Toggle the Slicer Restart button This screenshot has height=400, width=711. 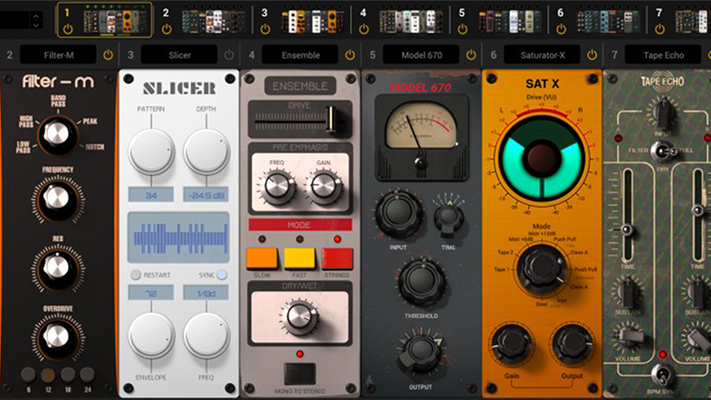(136, 275)
